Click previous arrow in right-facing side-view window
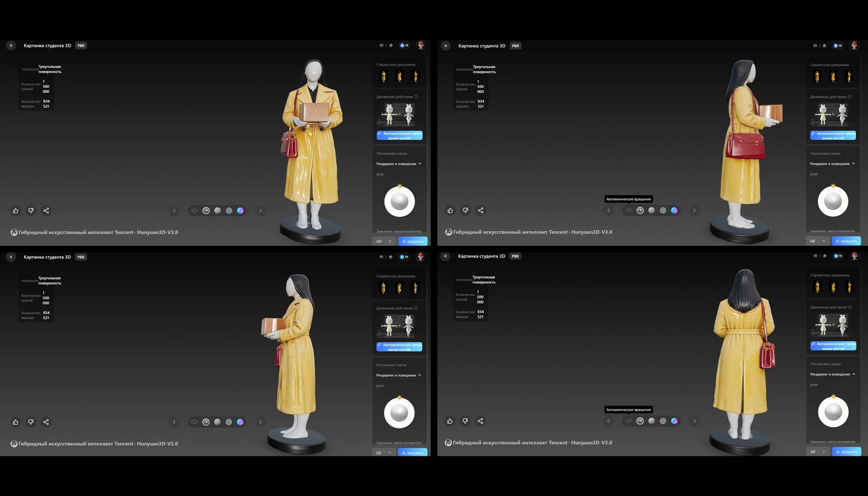The height and width of the screenshot is (496, 868). 609,210
